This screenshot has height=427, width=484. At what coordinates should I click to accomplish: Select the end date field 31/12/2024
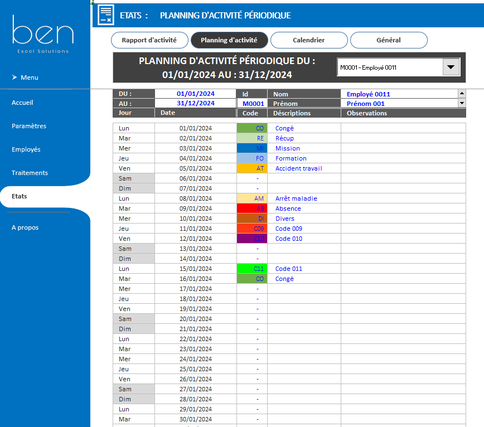[x=195, y=103]
